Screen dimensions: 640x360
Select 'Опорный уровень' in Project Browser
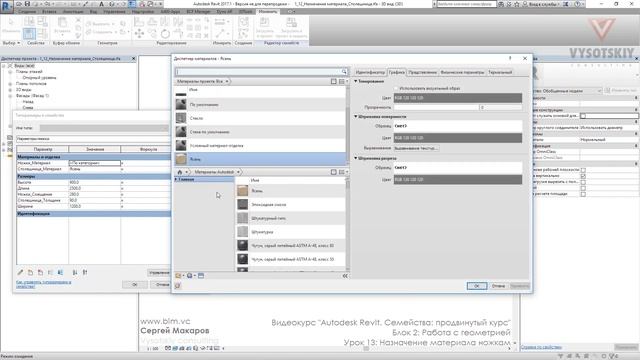39,78
